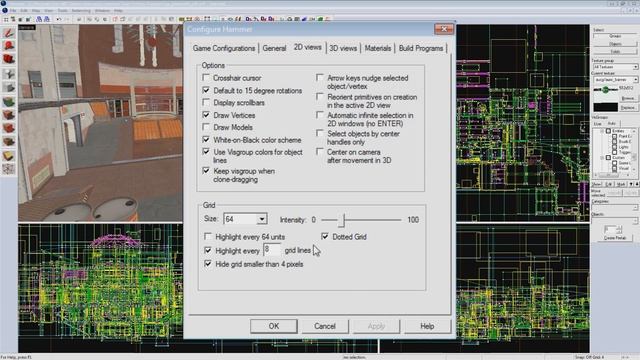The height and width of the screenshot is (360, 640).
Task: Enable Display scrollbars checkbox
Action: [x=206, y=102]
